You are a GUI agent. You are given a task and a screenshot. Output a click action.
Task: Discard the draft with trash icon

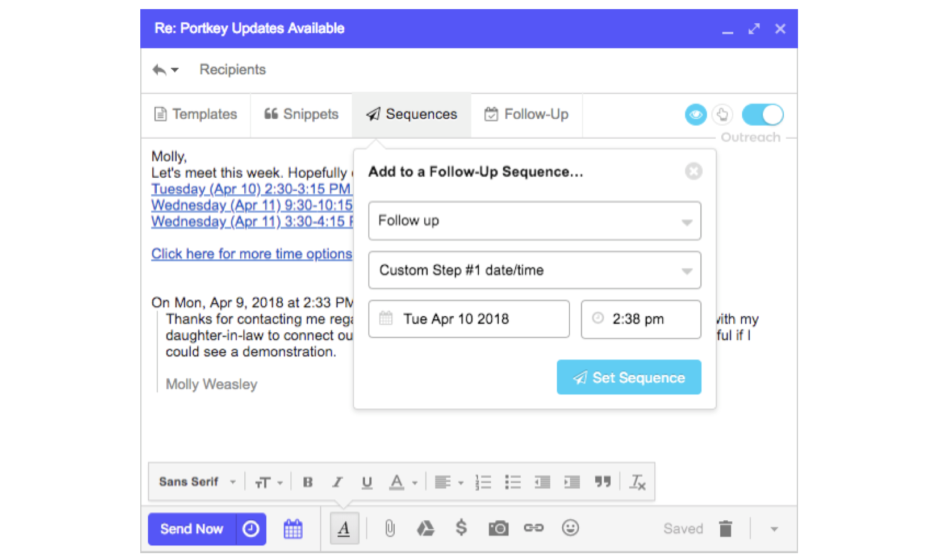725,529
